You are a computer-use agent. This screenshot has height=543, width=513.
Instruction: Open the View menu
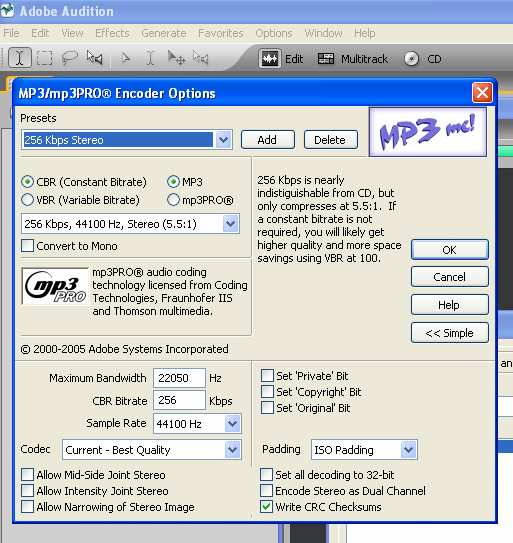[72, 33]
